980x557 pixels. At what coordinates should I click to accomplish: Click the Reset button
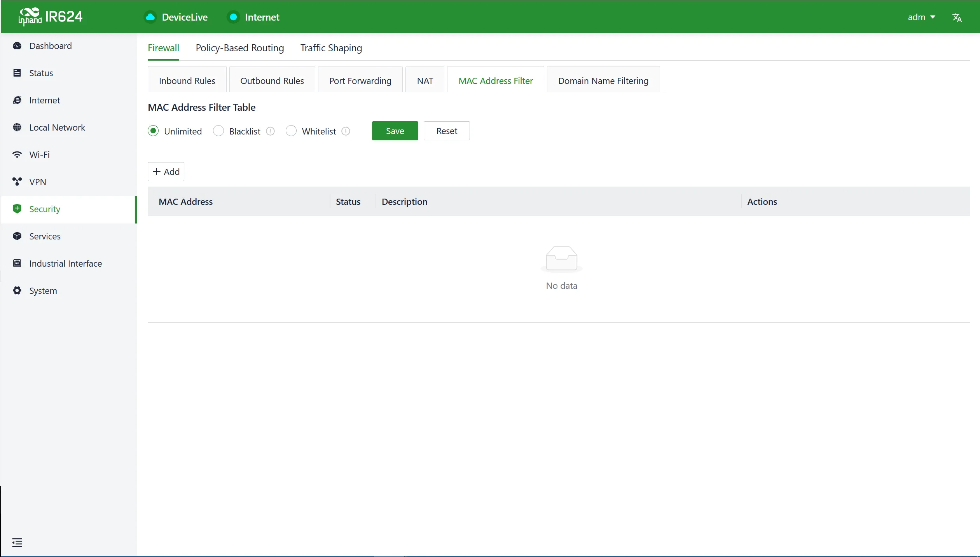pyautogui.click(x=447, y=131)
